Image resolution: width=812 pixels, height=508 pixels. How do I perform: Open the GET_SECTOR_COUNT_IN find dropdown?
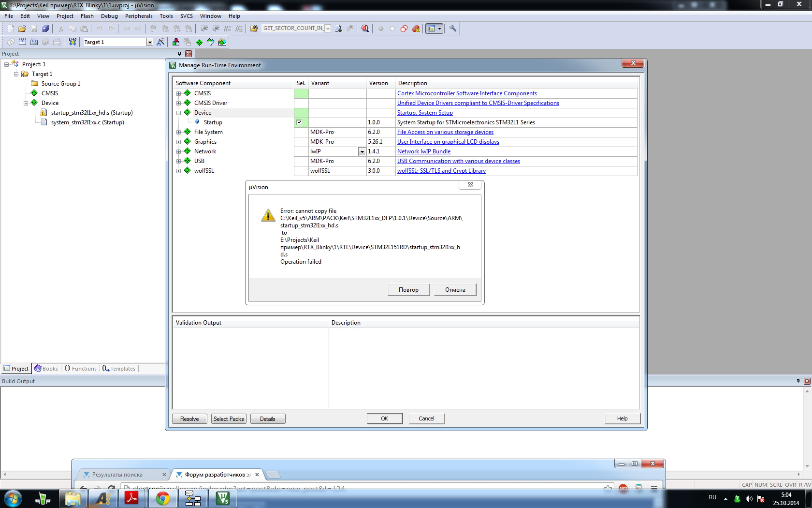[x=328, y=29]
